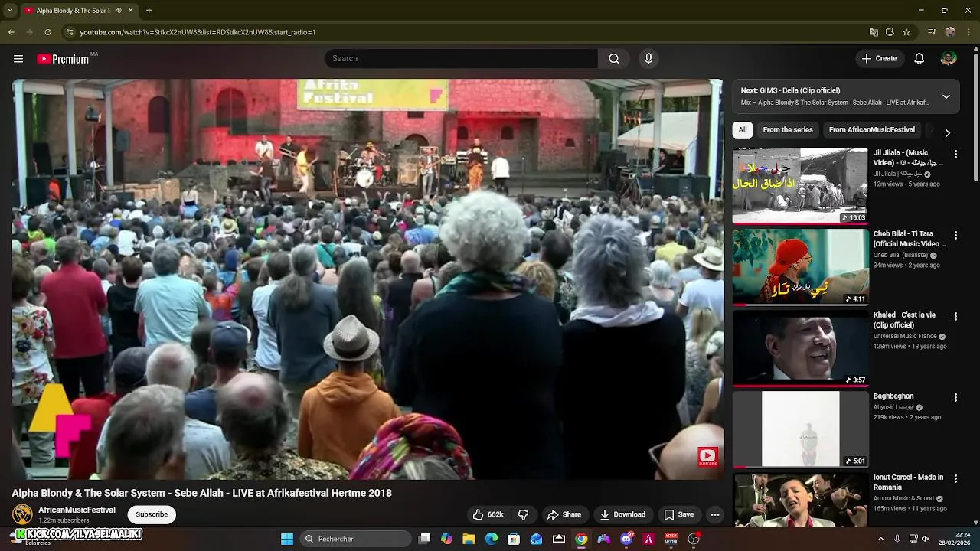
Task: Show more filter chips with the arrow
Action: [948, 132]
